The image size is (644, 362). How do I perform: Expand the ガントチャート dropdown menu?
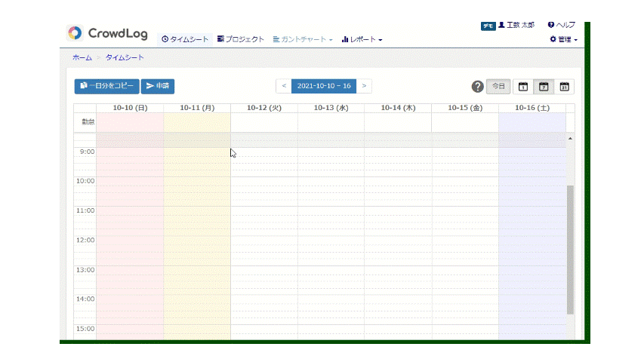[x=303, y=39]
